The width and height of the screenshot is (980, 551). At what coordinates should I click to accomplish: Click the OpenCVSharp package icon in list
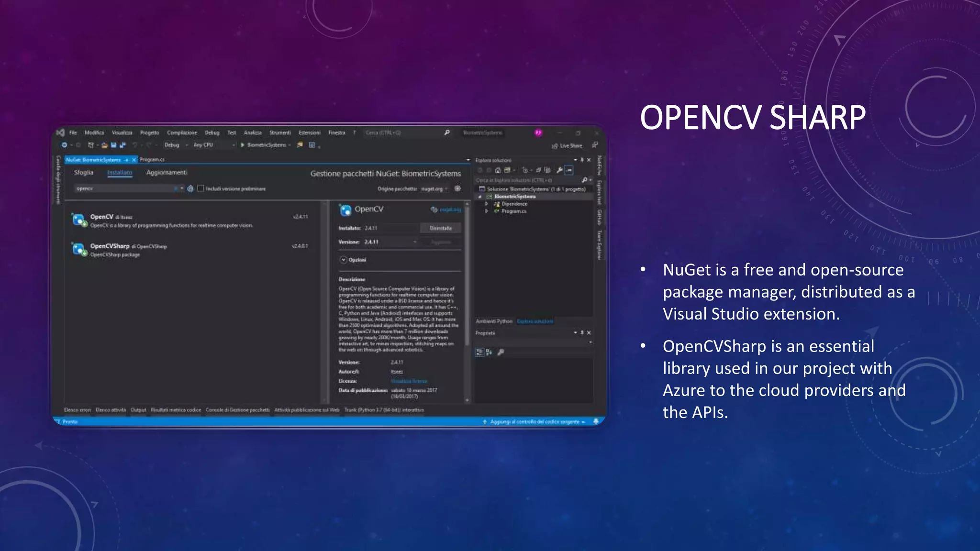coord(79,249)
